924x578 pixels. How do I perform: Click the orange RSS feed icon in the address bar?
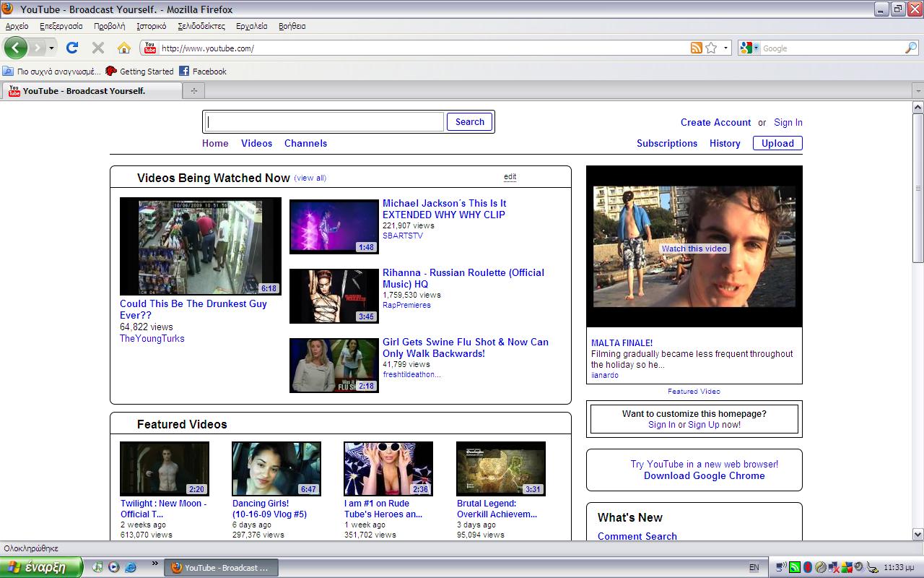coord(697,48)
